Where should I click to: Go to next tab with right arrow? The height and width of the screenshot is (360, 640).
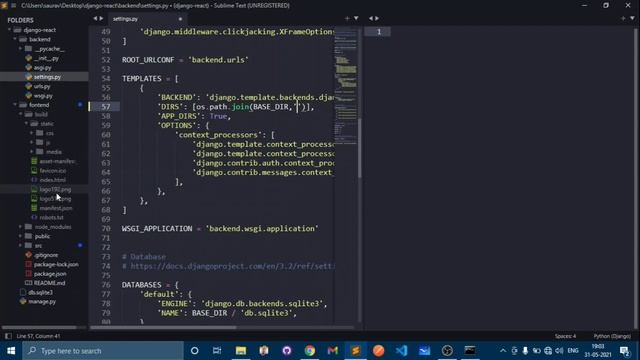tap(101, 18)
